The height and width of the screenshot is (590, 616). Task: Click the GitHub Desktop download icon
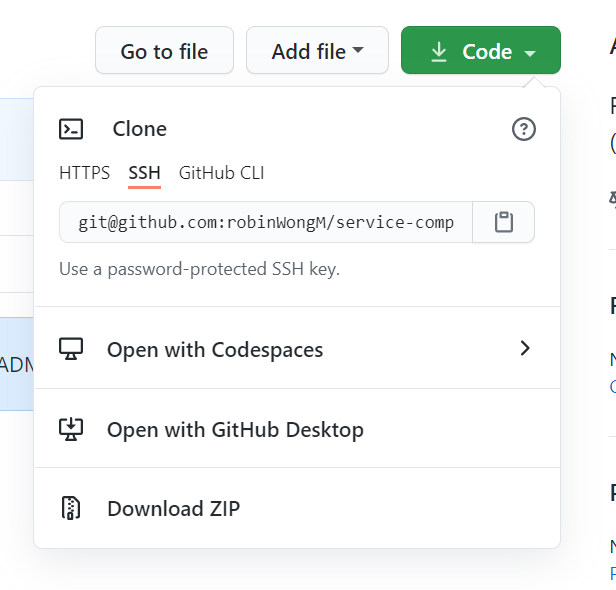coord(71,430)
